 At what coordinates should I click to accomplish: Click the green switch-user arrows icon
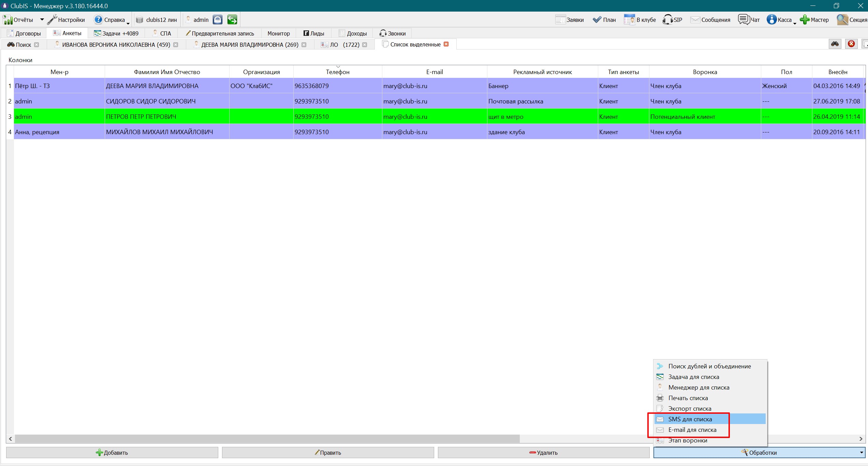coord(232,20)
